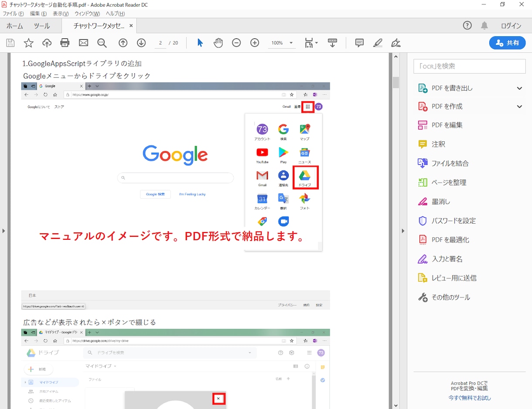Open PDFを編集 edit tool
Viewport: 532px width, 409px height.
coord(440,125)
